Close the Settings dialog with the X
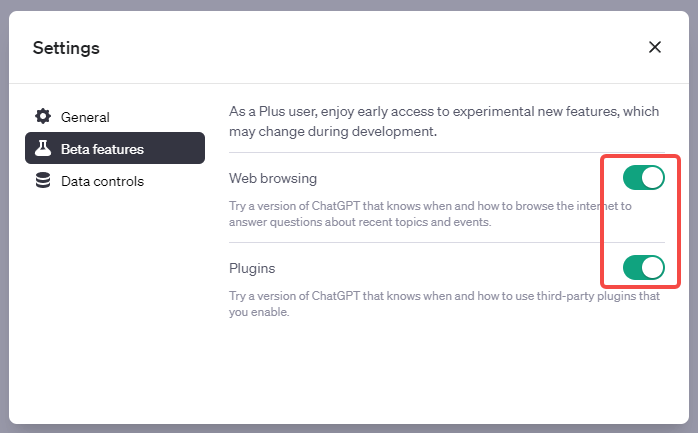Screen dimensions: 698x433 [x=655, y=47]
